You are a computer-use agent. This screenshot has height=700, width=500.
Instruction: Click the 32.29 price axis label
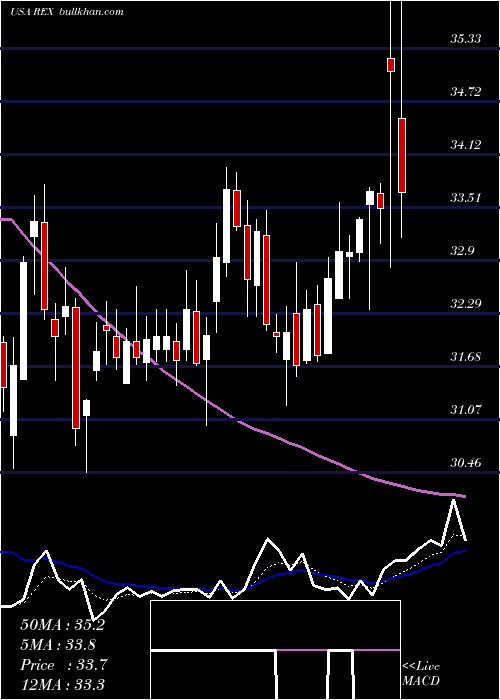[x=466, y=304]
